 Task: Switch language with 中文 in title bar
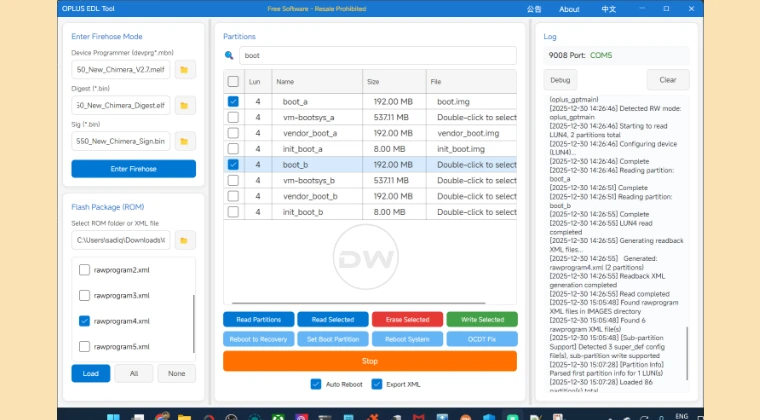coord(608,9)
